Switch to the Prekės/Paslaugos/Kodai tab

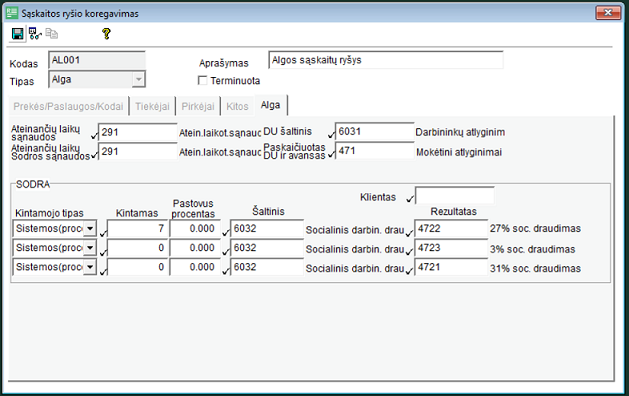coord(68,106)
